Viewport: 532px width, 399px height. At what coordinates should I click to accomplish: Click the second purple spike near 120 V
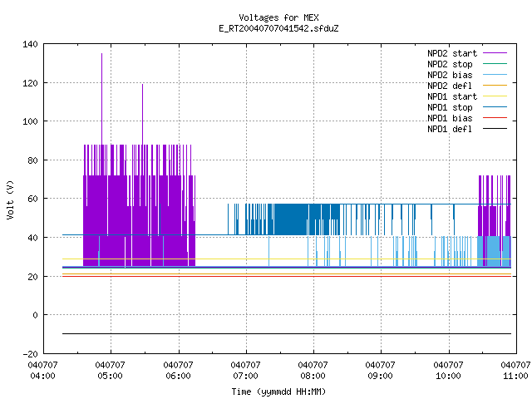point(142,115)
